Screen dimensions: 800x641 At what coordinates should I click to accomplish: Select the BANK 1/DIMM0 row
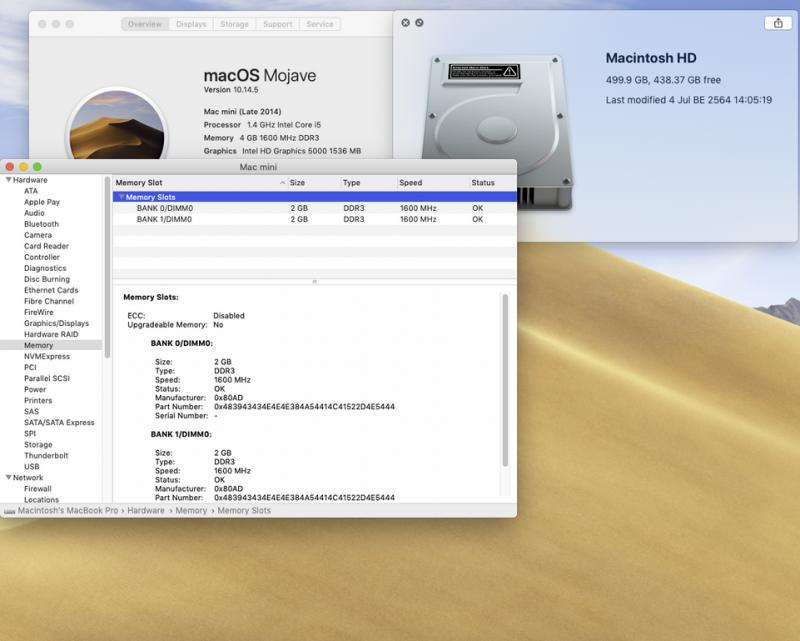314,219
